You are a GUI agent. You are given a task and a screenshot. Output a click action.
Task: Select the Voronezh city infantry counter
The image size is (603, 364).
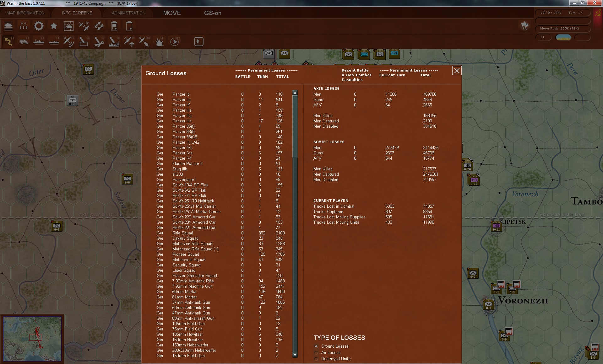[488, 304]
